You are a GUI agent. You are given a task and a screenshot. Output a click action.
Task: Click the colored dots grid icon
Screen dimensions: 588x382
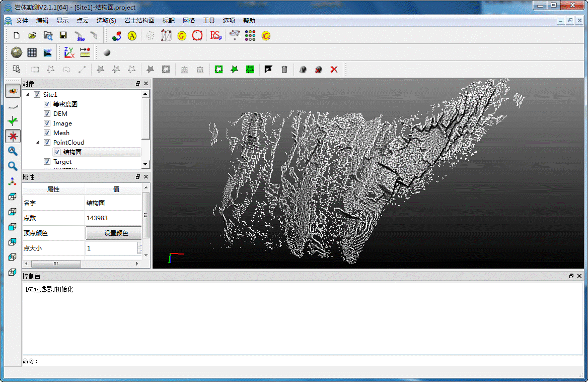tap(250, 36)
